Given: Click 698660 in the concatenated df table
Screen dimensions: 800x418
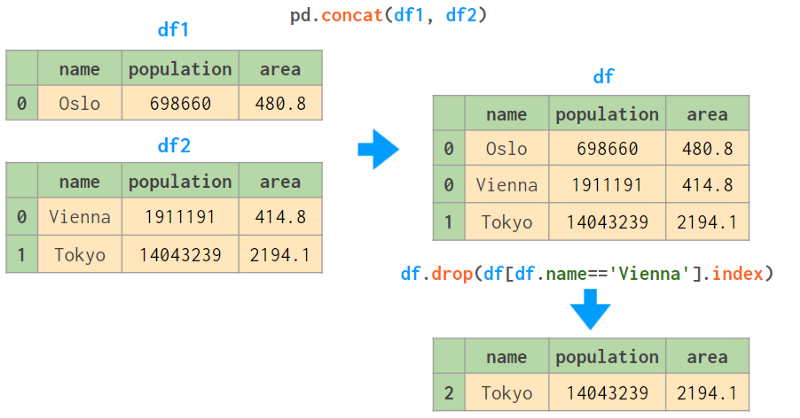Looking at the screenshot, I should click(607, 149).
